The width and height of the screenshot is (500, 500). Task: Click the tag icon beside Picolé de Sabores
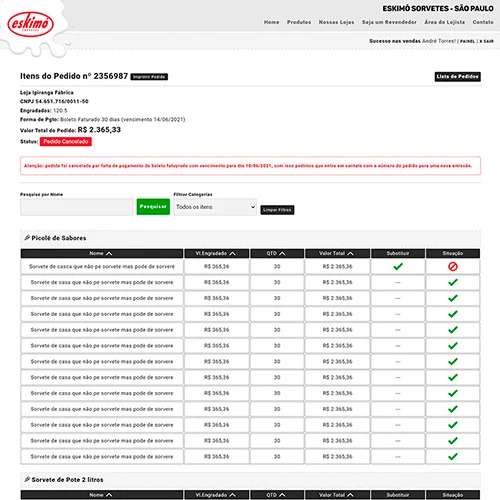point(27,238)
